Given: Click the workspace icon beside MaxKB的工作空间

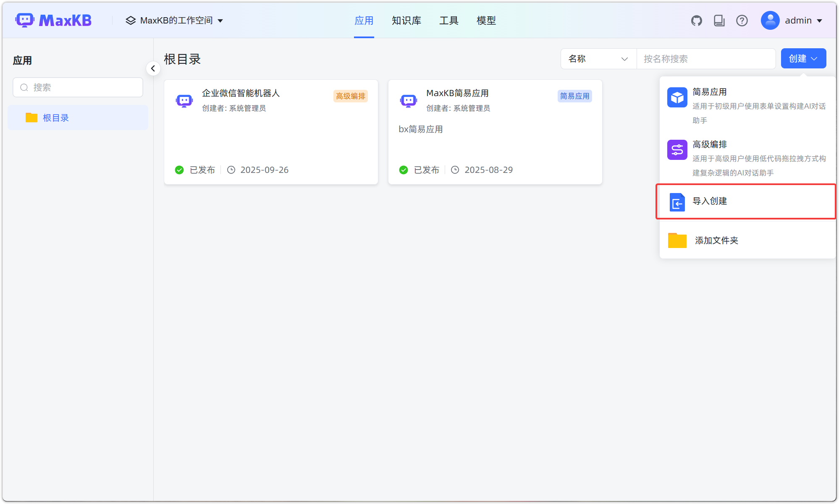Looking at the screenshot, I should click(130, 20).
